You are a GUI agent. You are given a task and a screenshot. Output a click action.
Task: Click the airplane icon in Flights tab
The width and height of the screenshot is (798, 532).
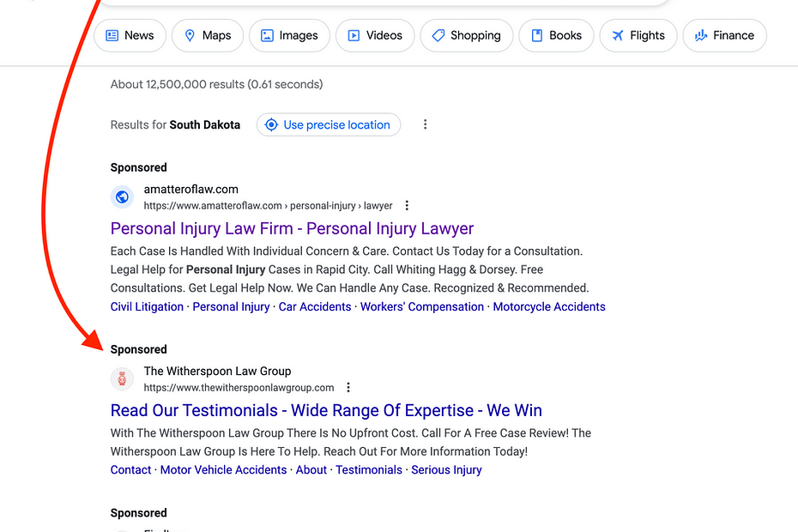pyautogui.click(x=617, y=36)
